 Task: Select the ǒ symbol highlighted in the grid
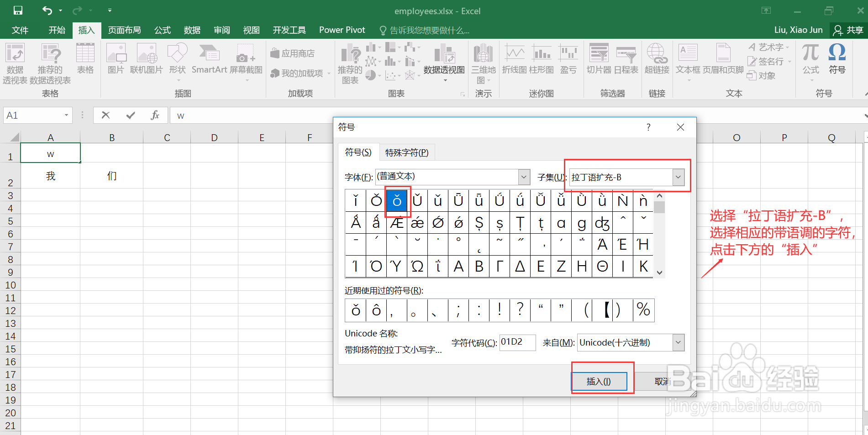(x=397, y=200)
